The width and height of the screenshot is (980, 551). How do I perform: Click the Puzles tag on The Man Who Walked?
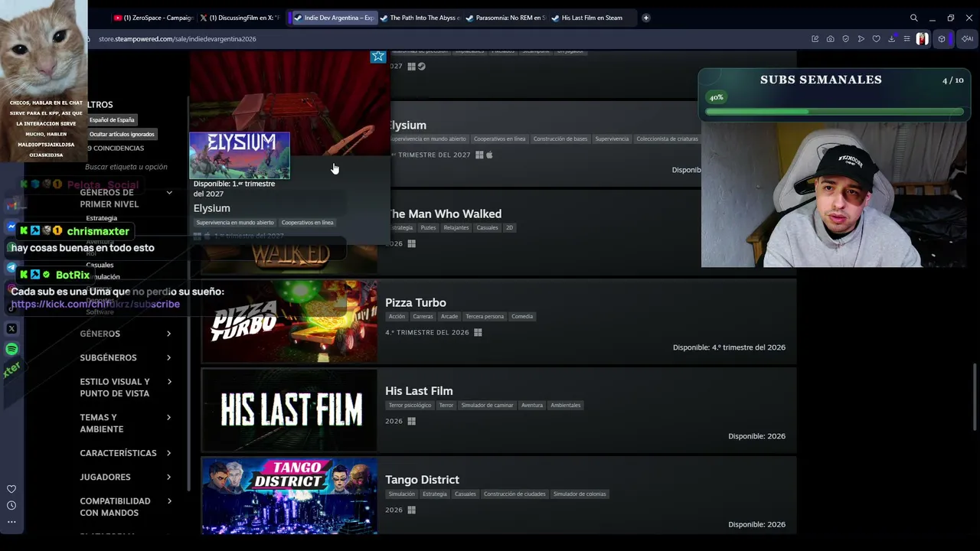click(428, 227)
